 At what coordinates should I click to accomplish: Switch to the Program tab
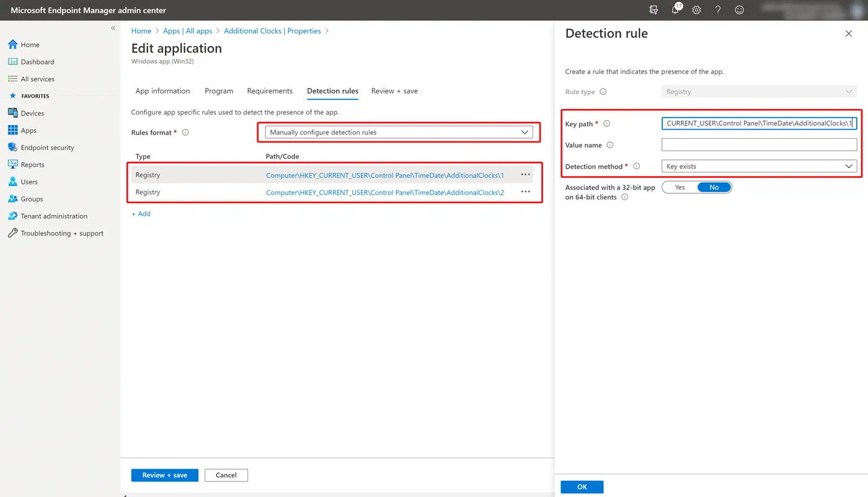point(219,91)
